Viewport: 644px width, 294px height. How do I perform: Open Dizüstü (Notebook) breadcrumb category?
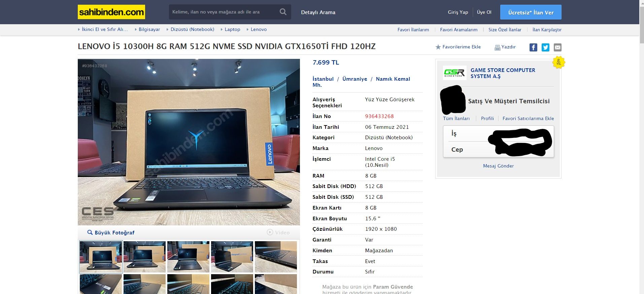[192, 30]
